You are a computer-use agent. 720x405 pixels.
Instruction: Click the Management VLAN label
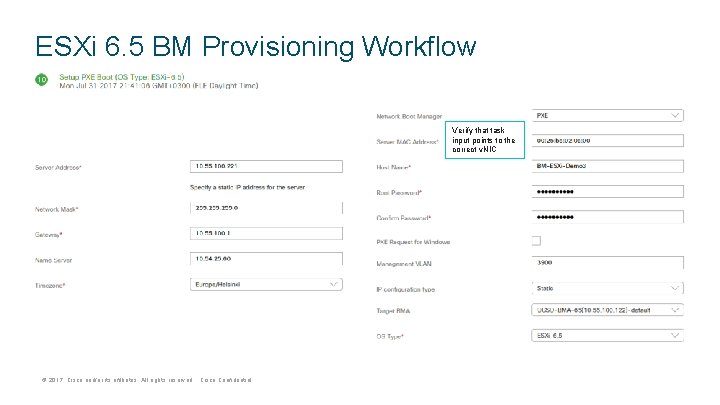(404, 264)
